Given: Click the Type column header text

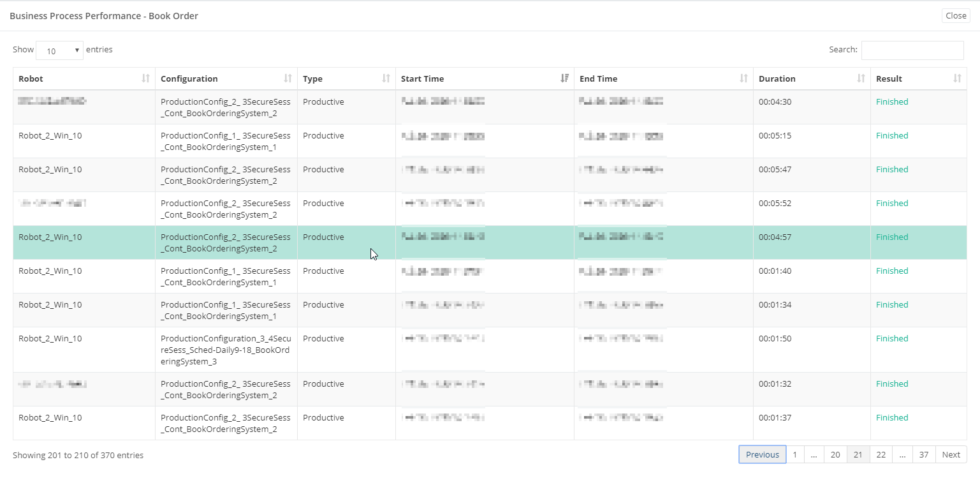Looking at the screenshot, I should [x=312, y=78].
